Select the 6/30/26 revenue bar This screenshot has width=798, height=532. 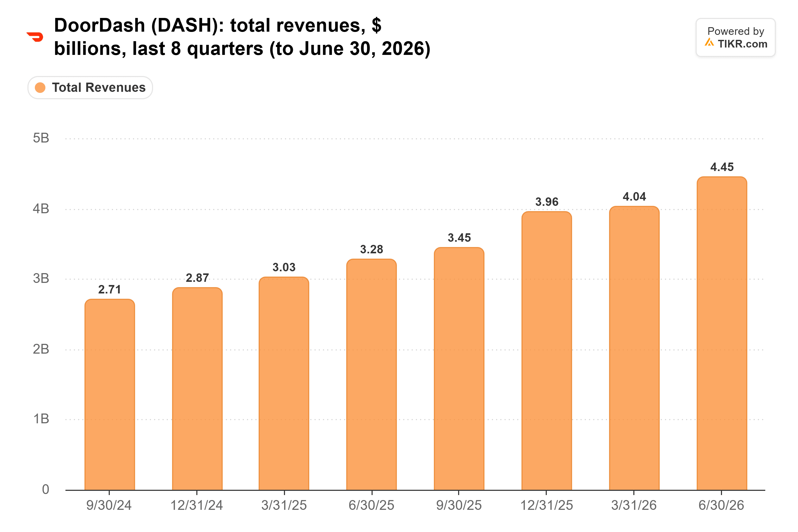click(x=722, y=334)
